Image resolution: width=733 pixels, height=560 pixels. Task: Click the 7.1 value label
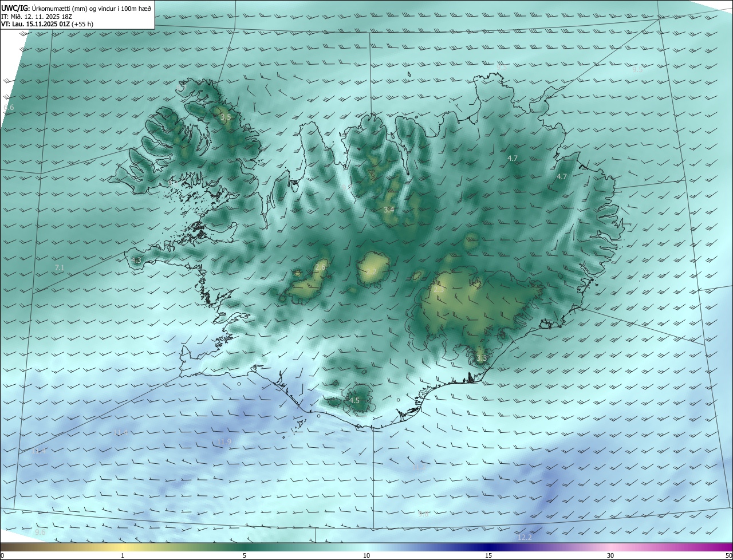click(x=60, y=267)
